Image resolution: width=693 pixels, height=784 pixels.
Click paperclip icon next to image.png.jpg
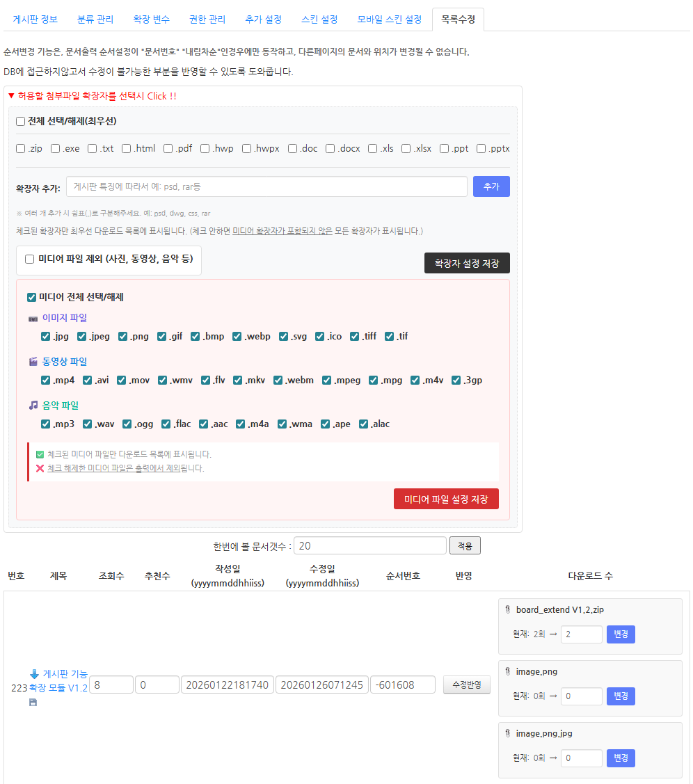[x=507, y=733]
